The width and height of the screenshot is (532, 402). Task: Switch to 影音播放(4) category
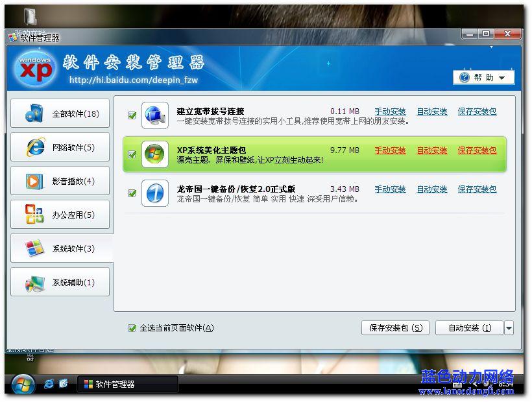point(60,181)
